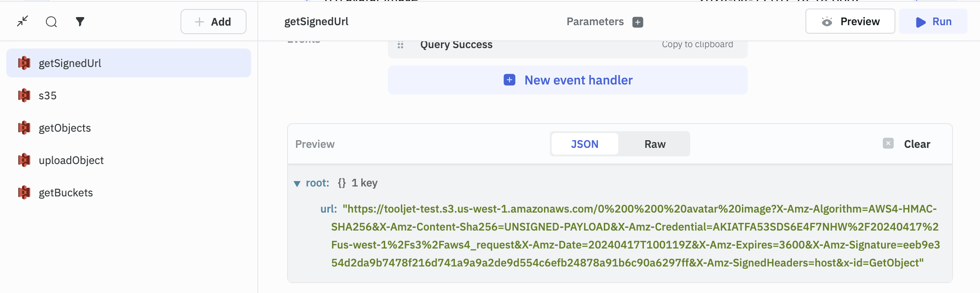Click the plus icon next to Parameters
980x293 pixels.
click(x=638, y=22)
